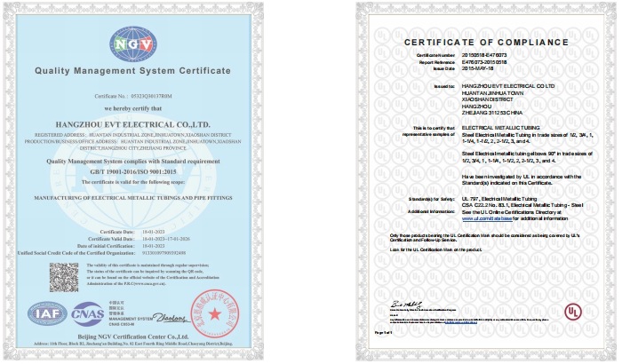This screenshot has height=364, width=622.
Task: Click the certificate validity supervision note
Action: (x=153, y=274)
